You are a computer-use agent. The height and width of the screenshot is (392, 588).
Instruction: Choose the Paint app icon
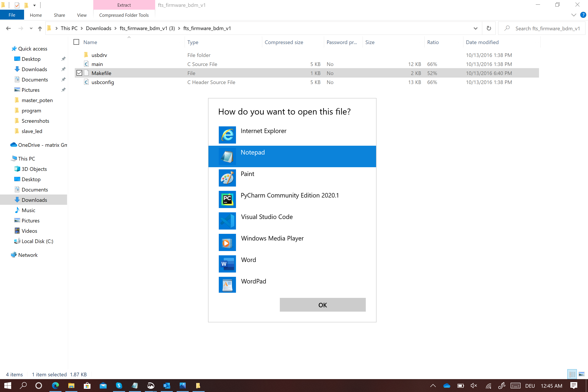[227, 178]
